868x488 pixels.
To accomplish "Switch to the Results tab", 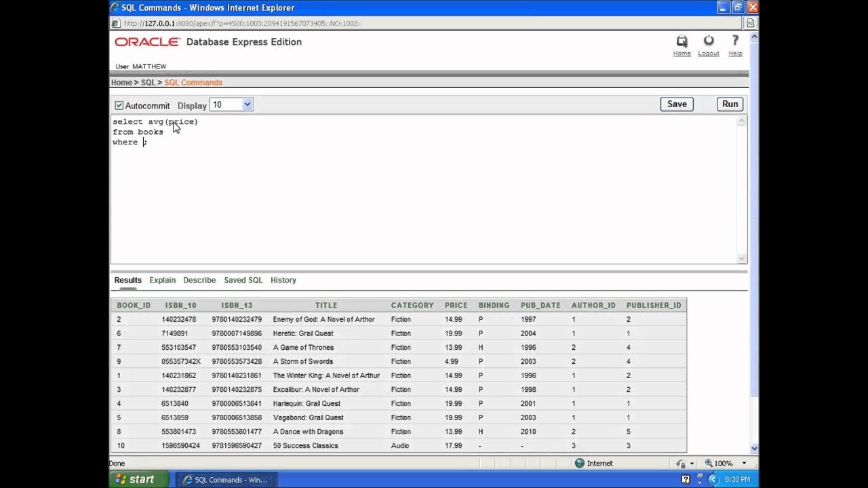I will click(127, 280).
